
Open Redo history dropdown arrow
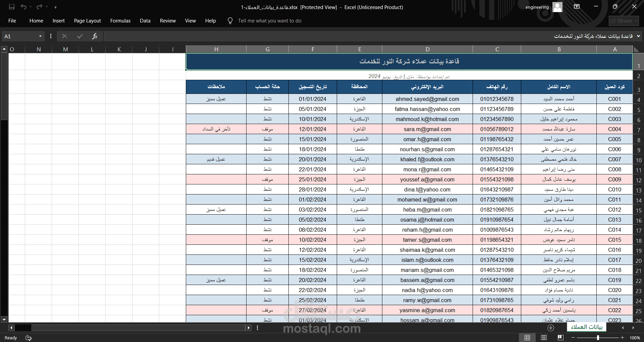click(x=47, y=7)
